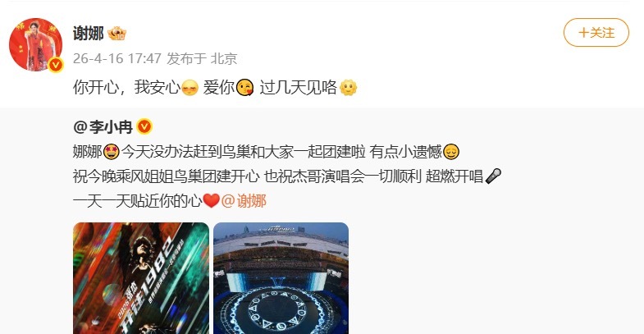Click the microphone emoji after 超燃开唱
The height and width of the screenshot is (334, 644).
click(x=493, y=176)
